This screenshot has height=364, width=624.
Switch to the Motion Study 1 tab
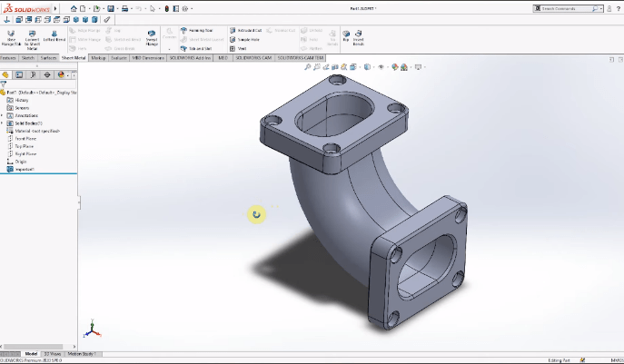point(82,354)
